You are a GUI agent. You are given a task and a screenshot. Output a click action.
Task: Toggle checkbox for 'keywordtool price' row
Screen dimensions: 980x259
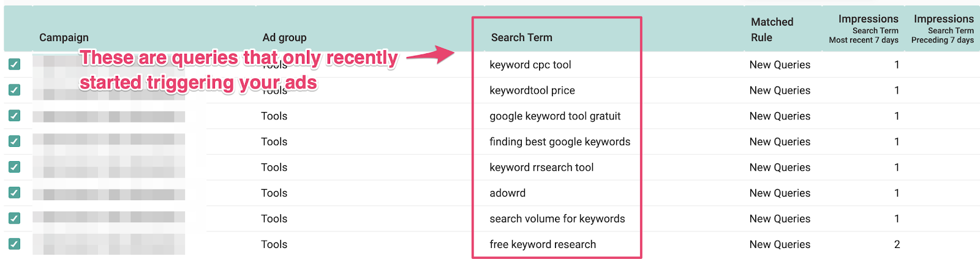pyautogui.click(x=15, y=90)
